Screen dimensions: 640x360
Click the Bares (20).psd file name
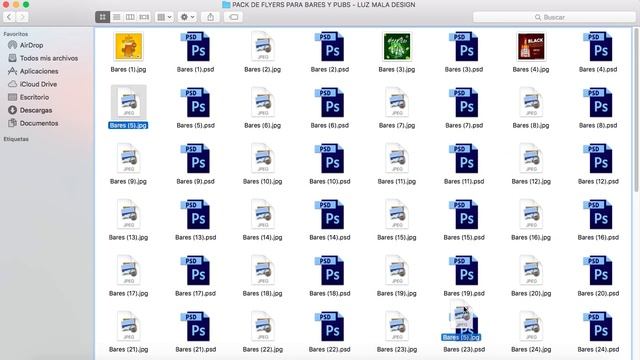click(x=598, y=293)
